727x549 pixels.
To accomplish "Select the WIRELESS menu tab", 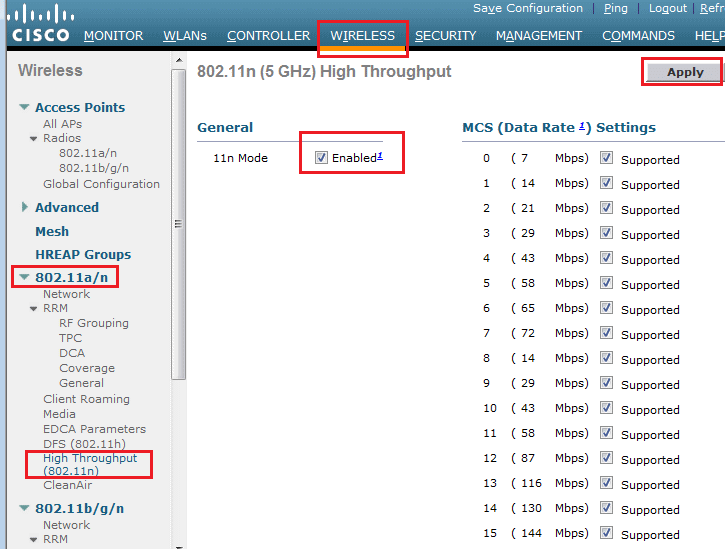I will (363, 36).
